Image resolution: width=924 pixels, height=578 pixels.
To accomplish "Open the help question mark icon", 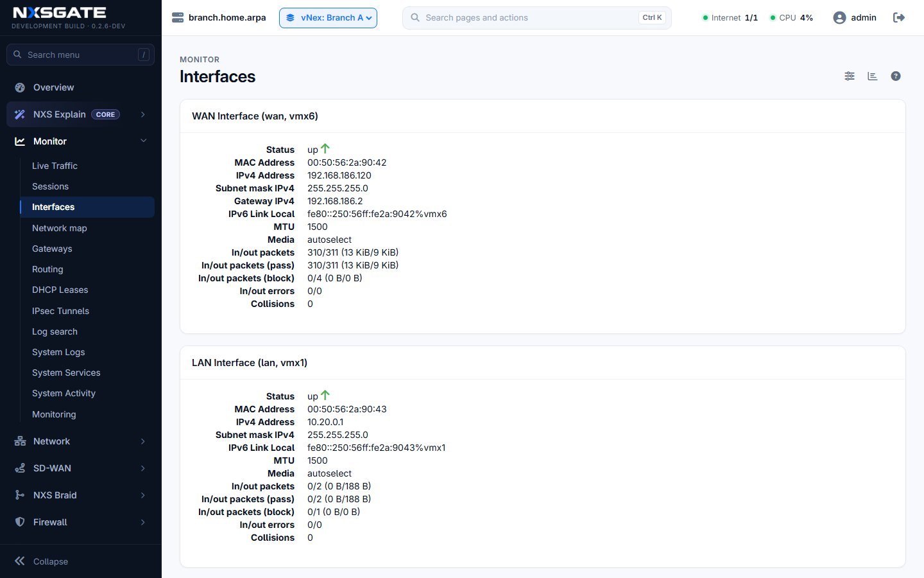I will click(x=896, y=76).
